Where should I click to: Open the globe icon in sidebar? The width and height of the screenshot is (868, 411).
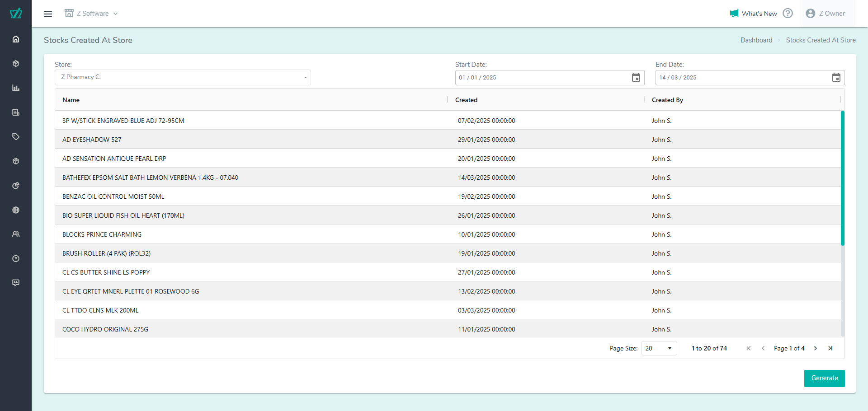coord(16,210)
